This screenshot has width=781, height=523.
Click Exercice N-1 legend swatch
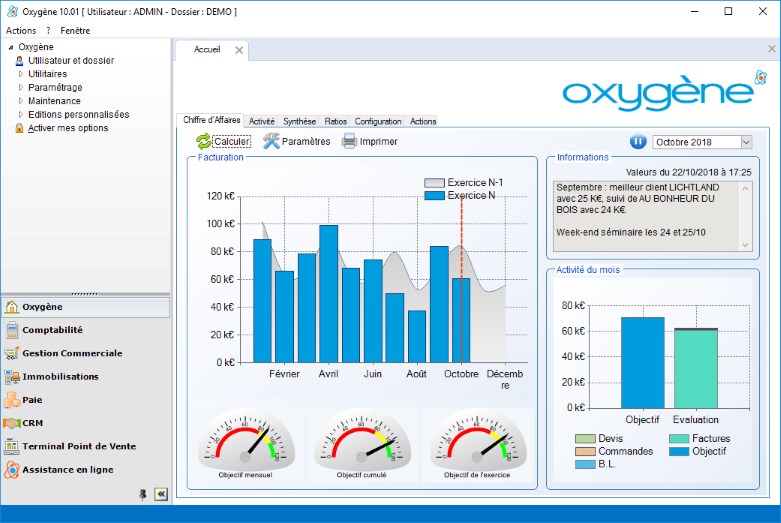tap(434, 183)
